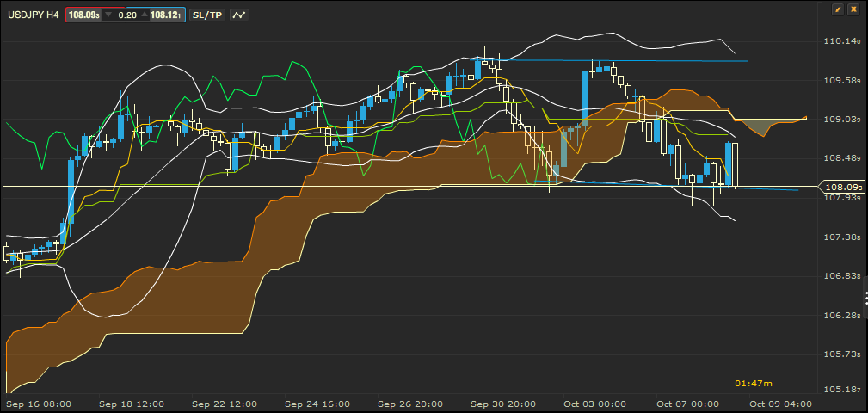Click the 0.20 lot size field
The width and height of the screenshot is (868, 413).
point(127,15)
